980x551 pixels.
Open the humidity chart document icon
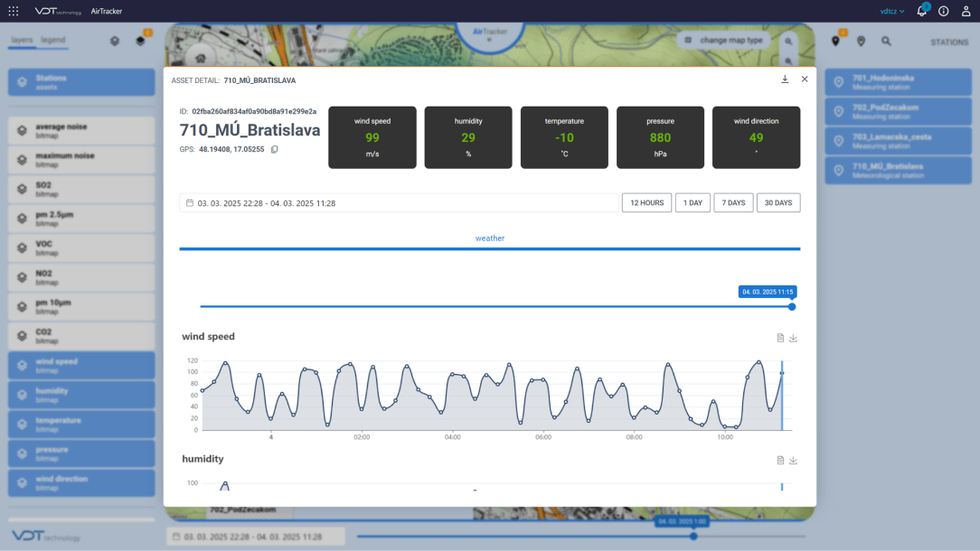point(780,461)
